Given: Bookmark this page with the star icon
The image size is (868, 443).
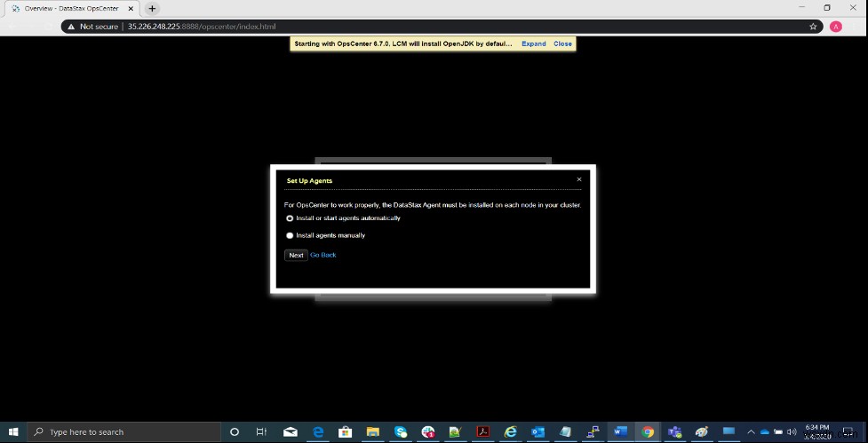Looking at the screenshot, I should (813, 27).
